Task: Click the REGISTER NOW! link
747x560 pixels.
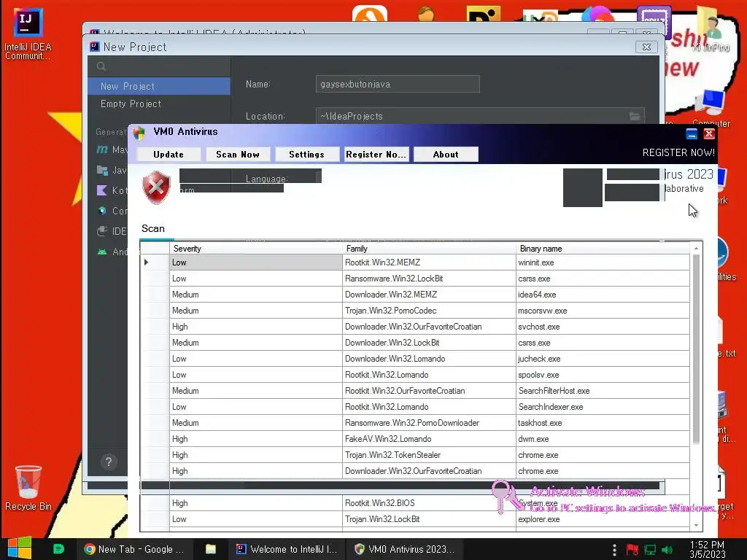Action: 678,152
